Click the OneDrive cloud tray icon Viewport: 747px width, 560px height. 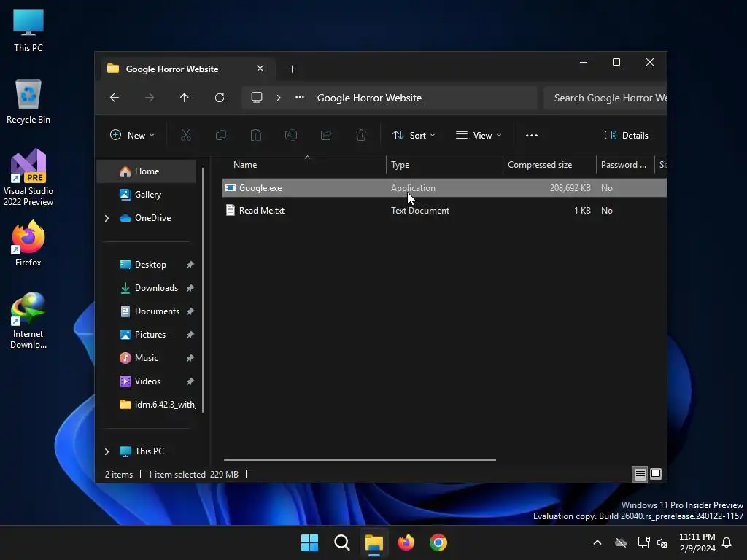pos(621,542)
